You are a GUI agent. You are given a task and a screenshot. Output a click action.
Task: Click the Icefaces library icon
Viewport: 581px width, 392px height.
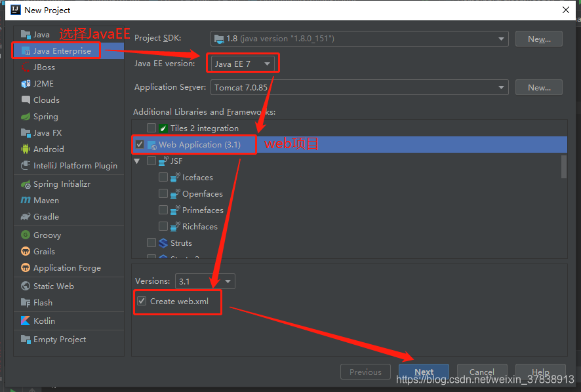click(175, 178)
